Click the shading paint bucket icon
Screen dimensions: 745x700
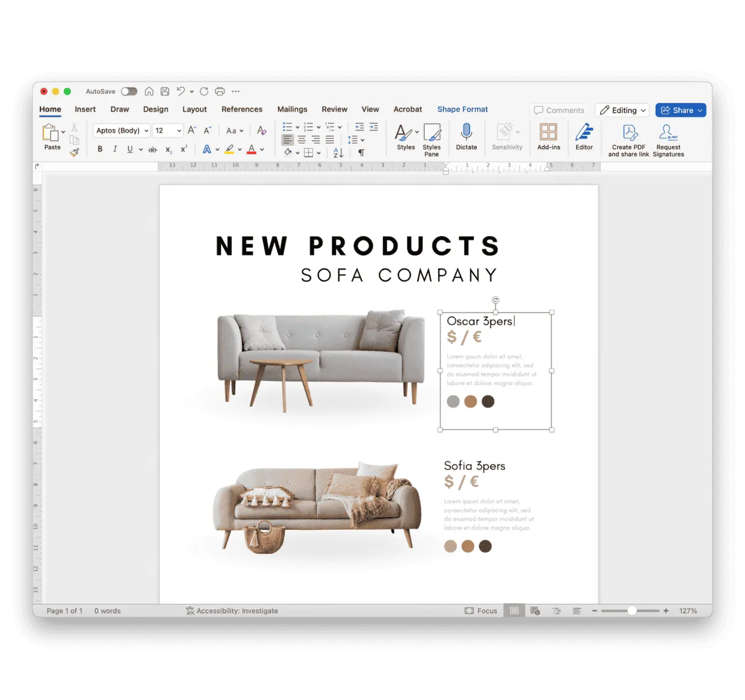pos(288,152)
